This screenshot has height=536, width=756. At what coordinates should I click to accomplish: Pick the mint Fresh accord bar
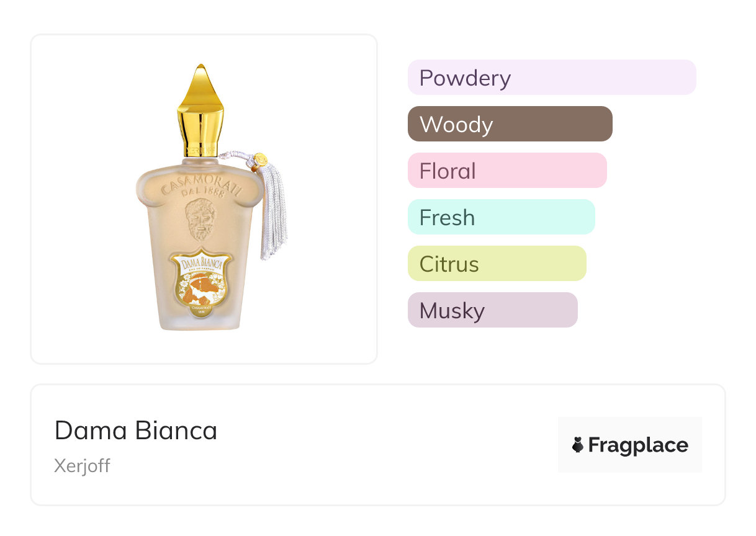tap(501, 217)
